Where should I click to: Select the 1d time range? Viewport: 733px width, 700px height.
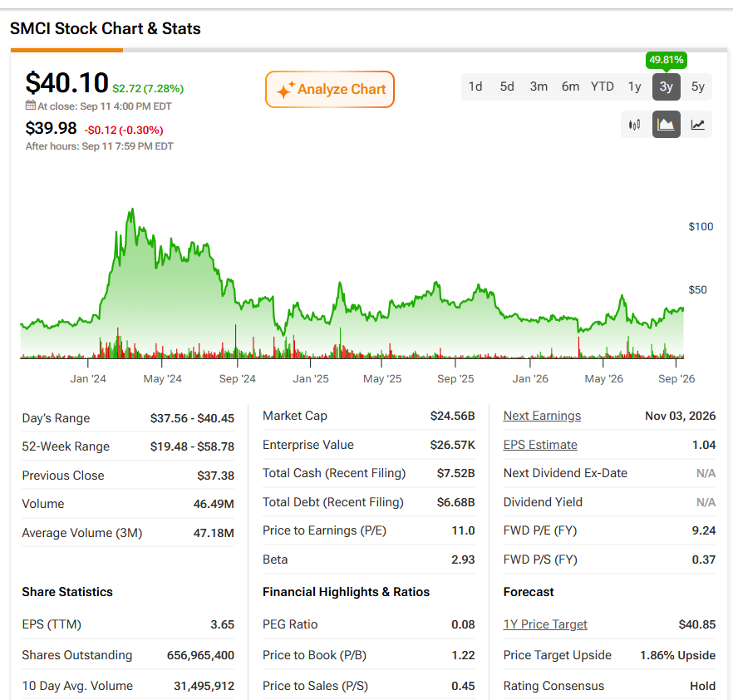point(475,86)
